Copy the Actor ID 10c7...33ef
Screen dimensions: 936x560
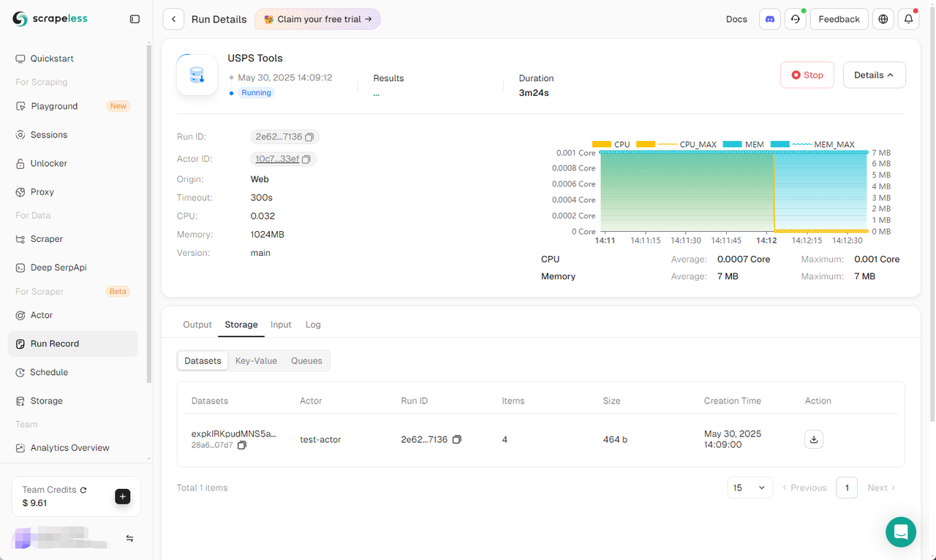point(306,159)
